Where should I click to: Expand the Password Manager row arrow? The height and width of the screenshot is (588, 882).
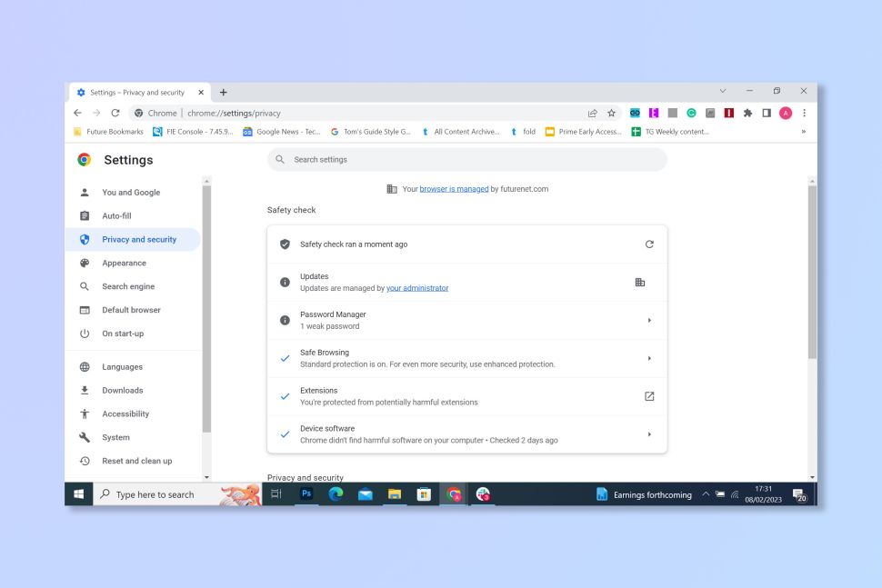coord(649,321)
